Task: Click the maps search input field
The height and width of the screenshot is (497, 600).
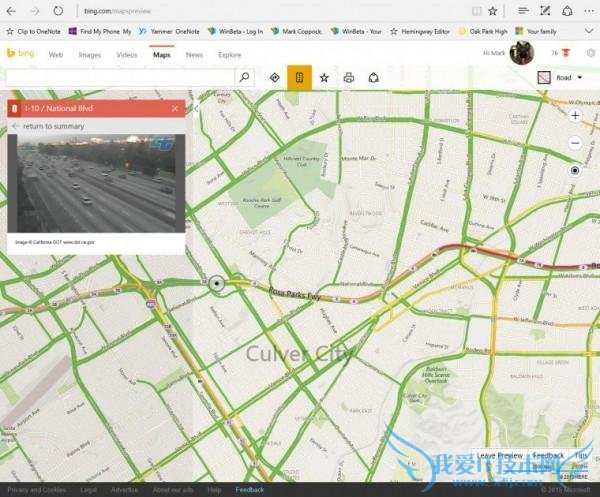Action: tap(120, 78)
